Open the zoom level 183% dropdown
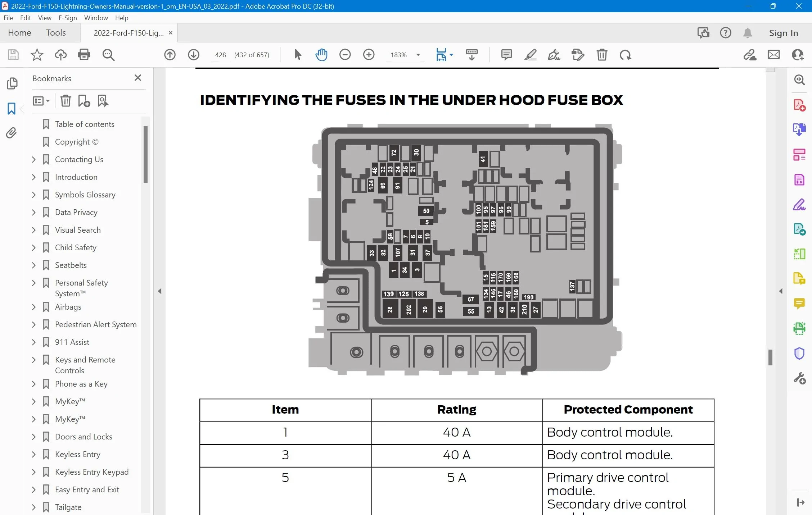The height and width of the screenshot is (515, 812). [x=418, y=55]
